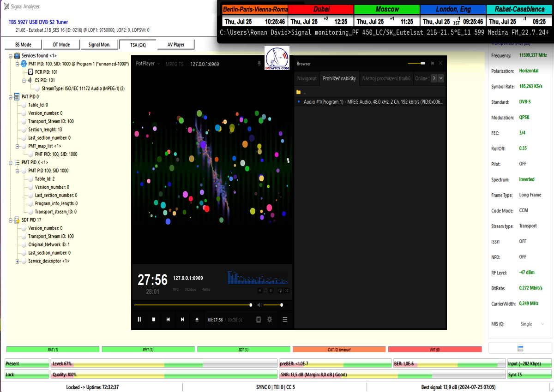Image resolution: width=554 pixels, height=392 pixels.
Task: Collapse the PAT PID 0 tree node
Action: (10, 97)
